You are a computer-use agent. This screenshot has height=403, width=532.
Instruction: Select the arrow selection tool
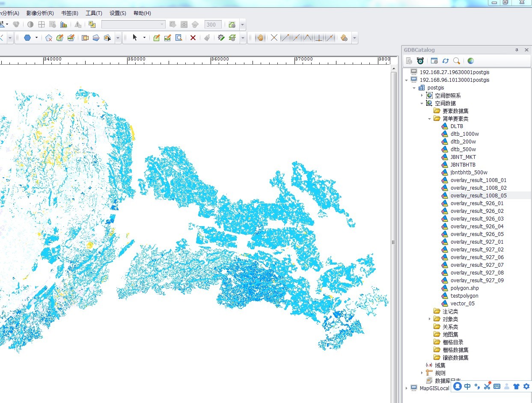(x=135, y=38)
